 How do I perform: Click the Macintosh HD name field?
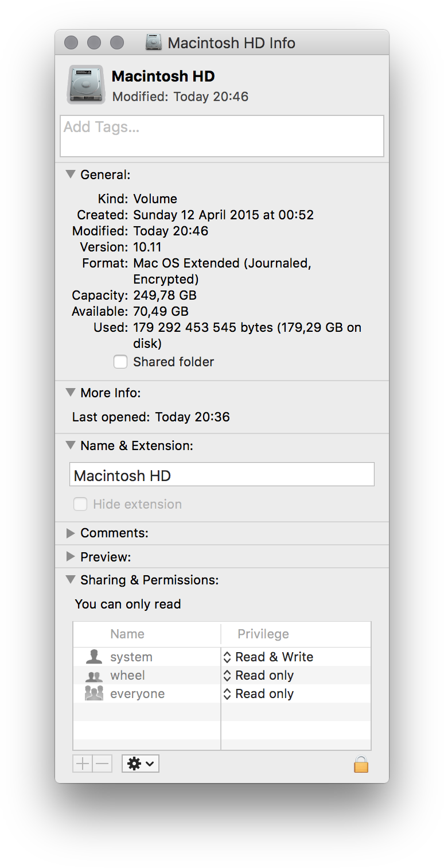(x=222, y=474)
